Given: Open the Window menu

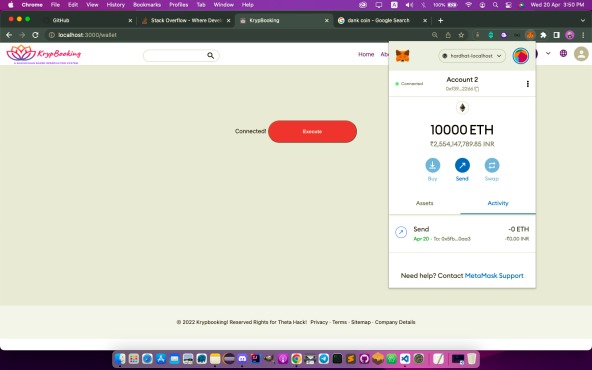Looking at the screenshot, I should [x=224, y=5].
